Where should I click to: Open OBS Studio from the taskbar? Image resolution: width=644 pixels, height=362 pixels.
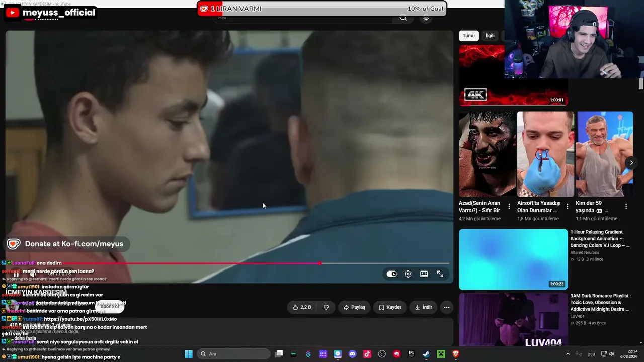(x=382, y=354)
